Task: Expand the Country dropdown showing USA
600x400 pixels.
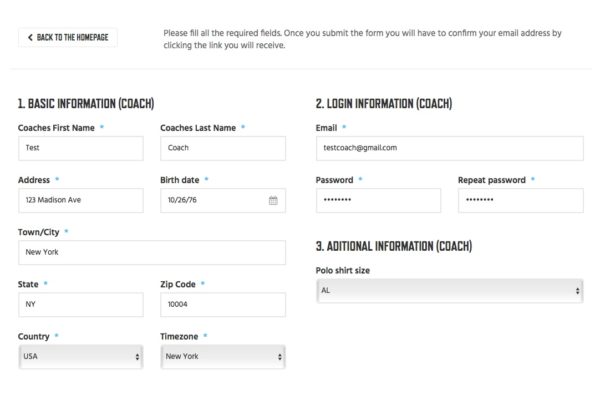Action: click(x=81, y=357)
